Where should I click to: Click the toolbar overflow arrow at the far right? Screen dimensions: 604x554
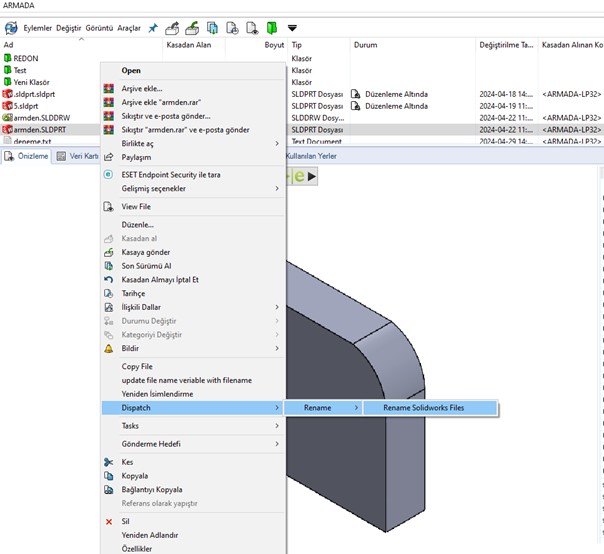tap(292, 28)
